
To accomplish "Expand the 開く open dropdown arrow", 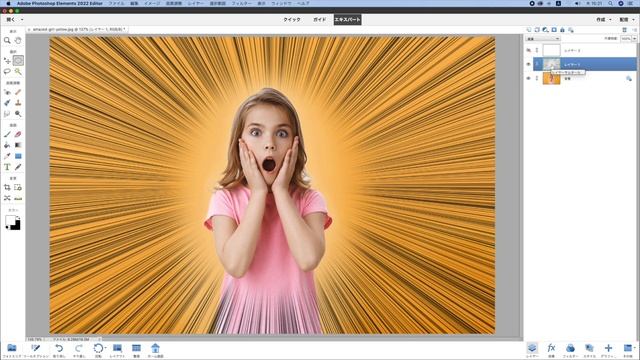I will (x=22, y=20).
